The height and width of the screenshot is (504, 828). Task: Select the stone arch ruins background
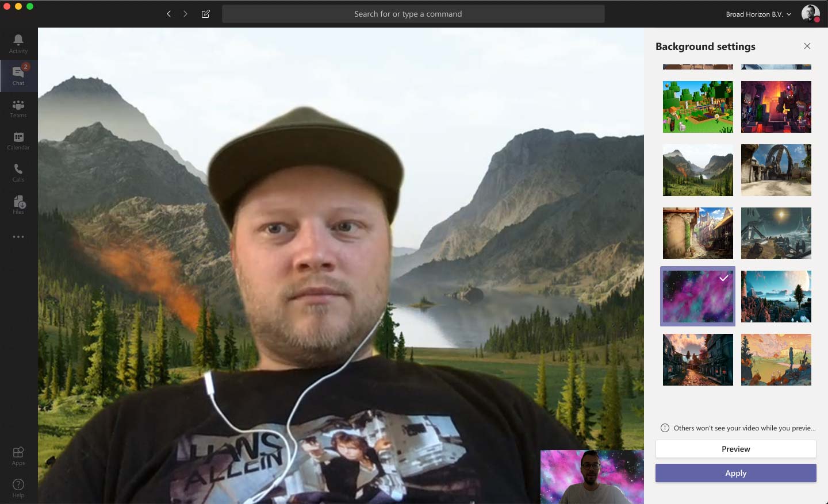coord(776,170)
